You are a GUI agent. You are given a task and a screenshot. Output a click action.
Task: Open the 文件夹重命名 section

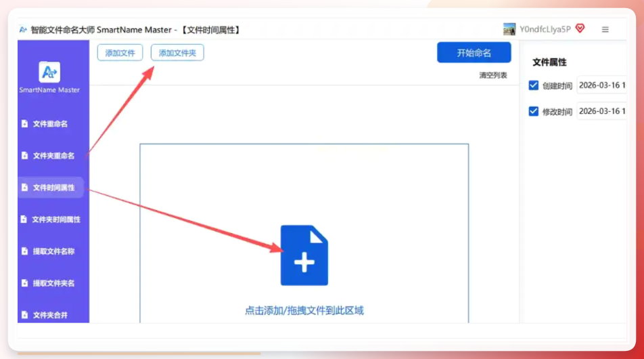click(x=53, y=156)
